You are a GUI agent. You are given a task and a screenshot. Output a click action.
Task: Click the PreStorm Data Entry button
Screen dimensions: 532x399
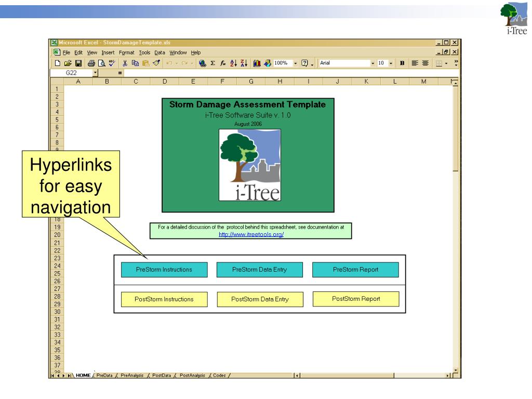pos(260,270)
